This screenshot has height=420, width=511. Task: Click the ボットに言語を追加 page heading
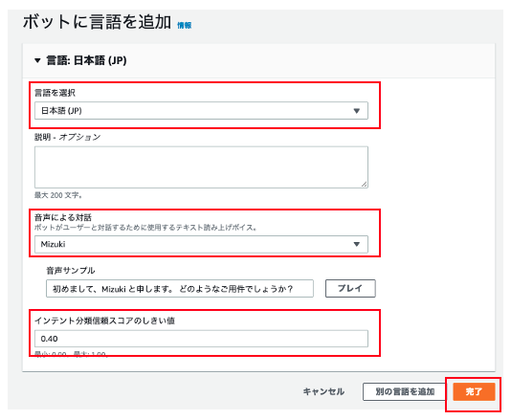(97, 22)
